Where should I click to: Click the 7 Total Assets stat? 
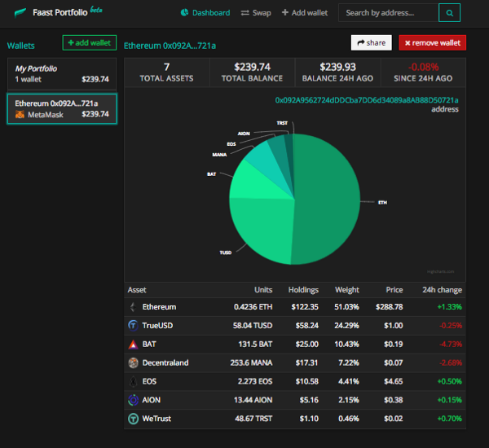tap(166, 72)
